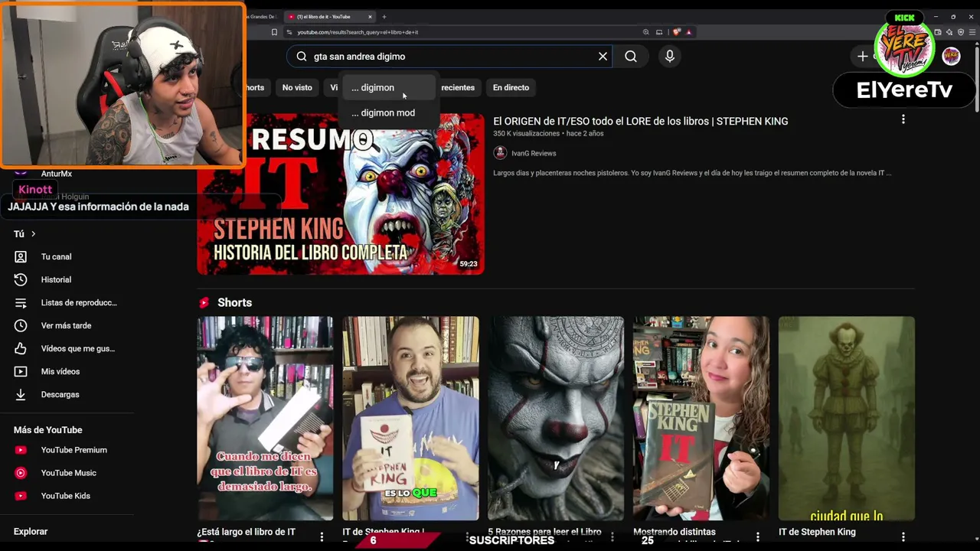Viewport: 980px width, 551px height.
Task: Open more options for 'Mostrando distintas' short
Action: pyautogui.click(x=758, y=537)
